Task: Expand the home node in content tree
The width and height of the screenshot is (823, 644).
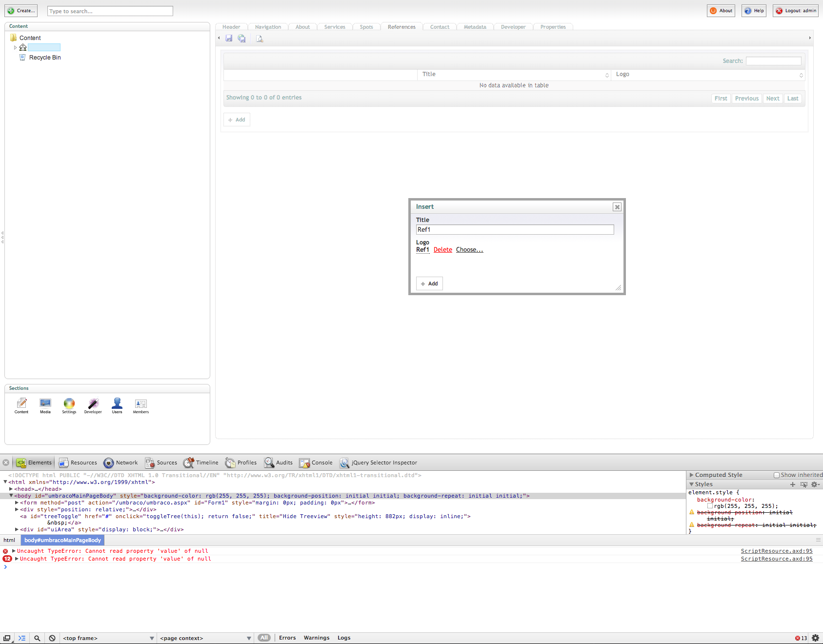Action: click(x=15, y=47)
